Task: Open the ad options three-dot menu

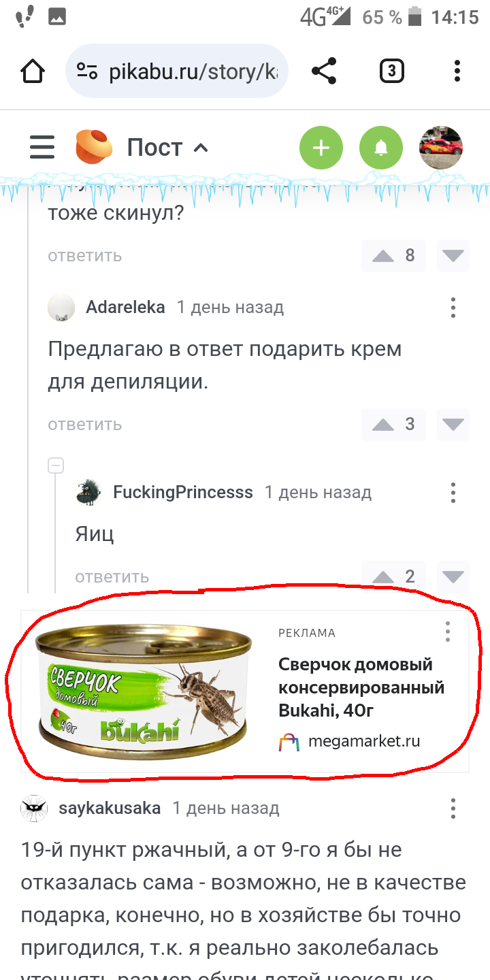Action: pos(447,632)
